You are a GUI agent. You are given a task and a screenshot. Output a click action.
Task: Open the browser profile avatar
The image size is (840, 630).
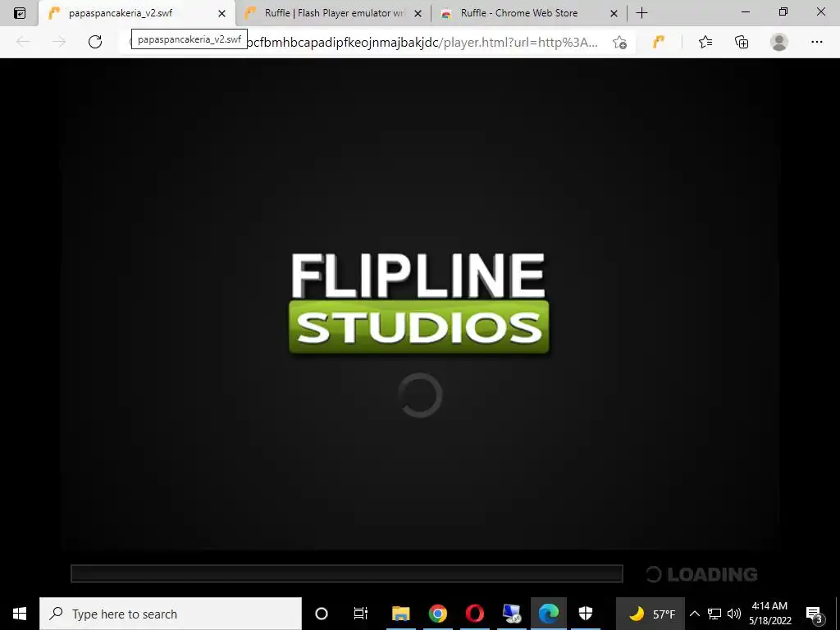click(779, 42)
